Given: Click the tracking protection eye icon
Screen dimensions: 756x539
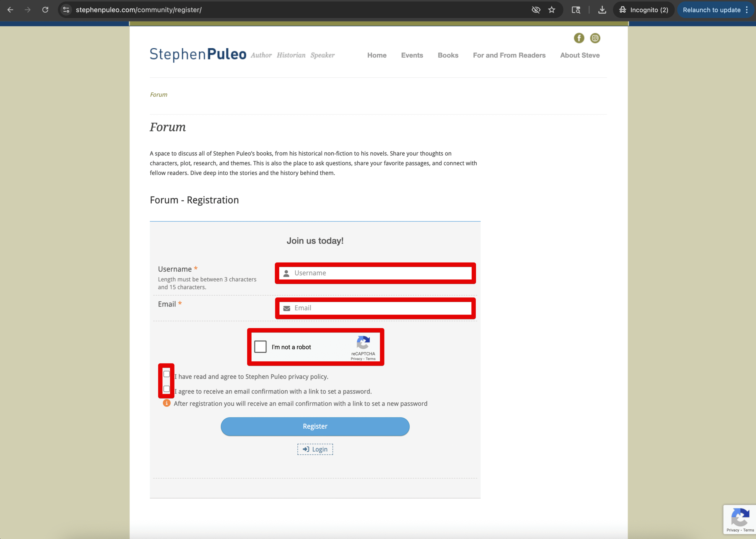Looking at the screenshot, I should point(536,10).
